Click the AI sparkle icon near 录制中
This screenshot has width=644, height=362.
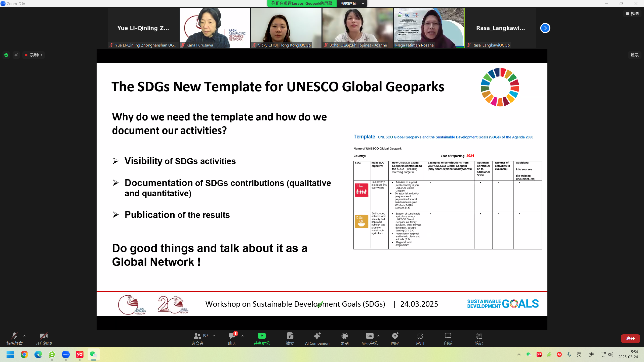pos(16,55)
